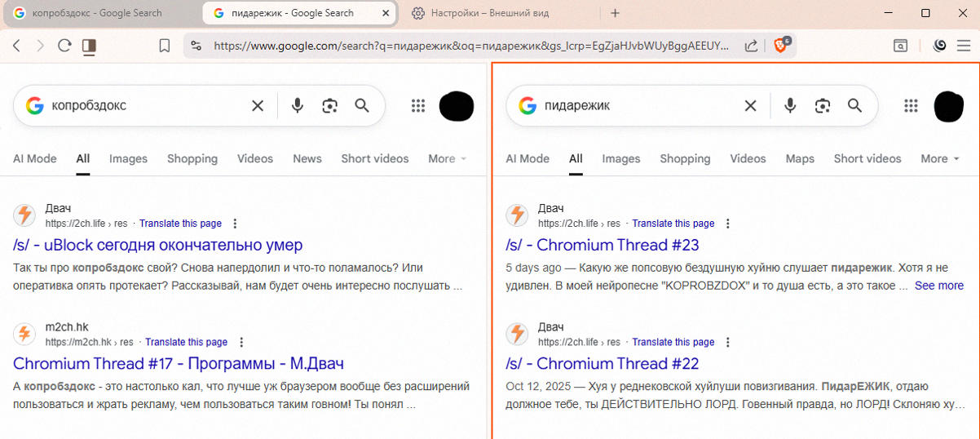Translate this page for Chromium Thread #23
This screenshot has width=980, height=439.
coord(673,224)
